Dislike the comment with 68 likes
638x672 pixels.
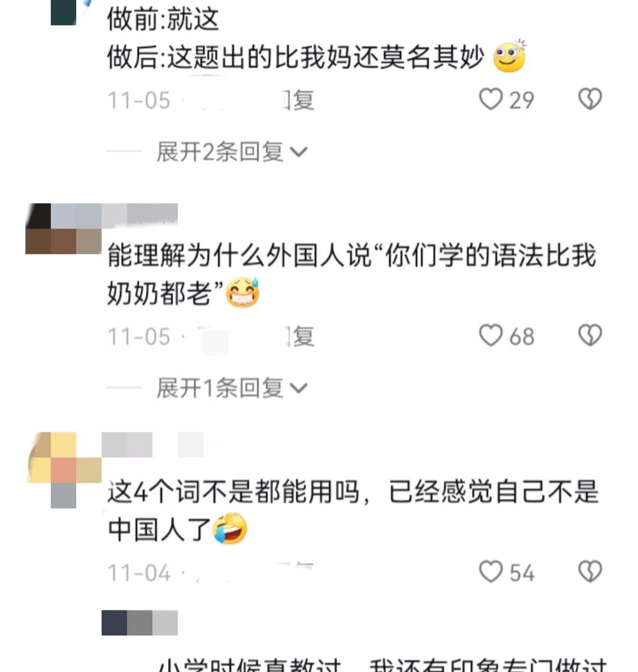[x=590, y=335]
